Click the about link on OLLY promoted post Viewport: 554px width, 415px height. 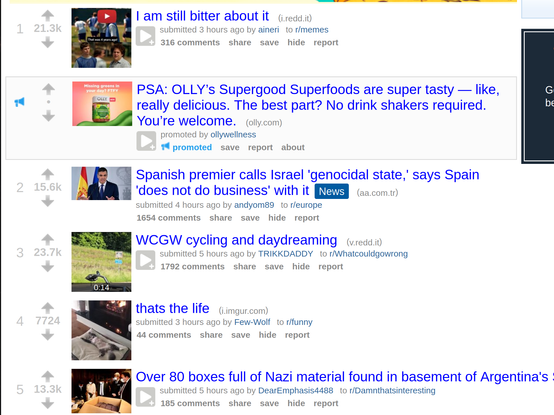[x=293, y=147]
